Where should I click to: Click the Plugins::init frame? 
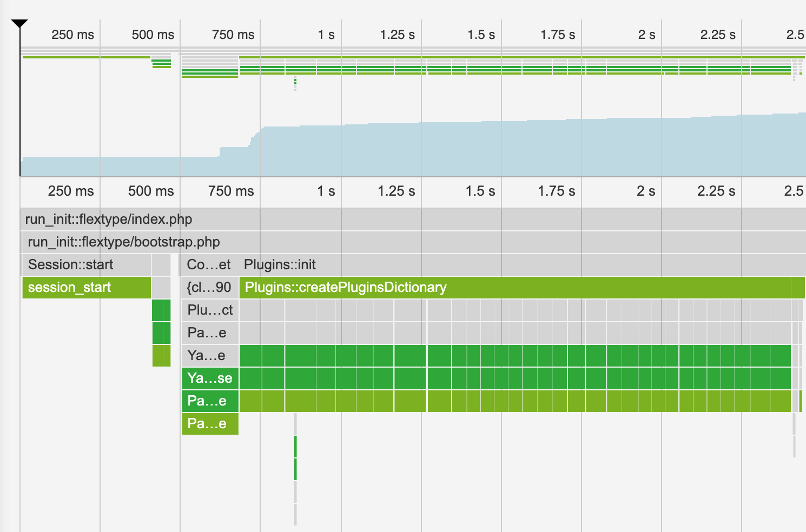[280, 264]
